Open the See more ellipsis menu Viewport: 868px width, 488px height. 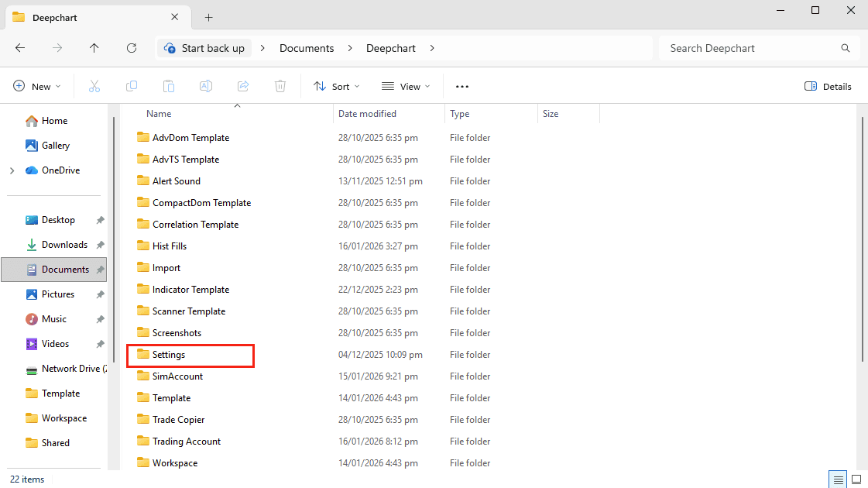(462, 87)
